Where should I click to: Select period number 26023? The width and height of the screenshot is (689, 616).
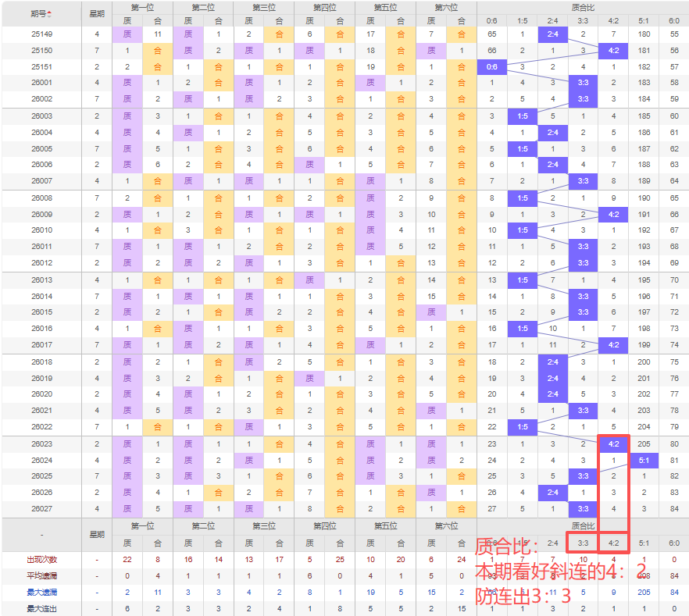[41, 444]
